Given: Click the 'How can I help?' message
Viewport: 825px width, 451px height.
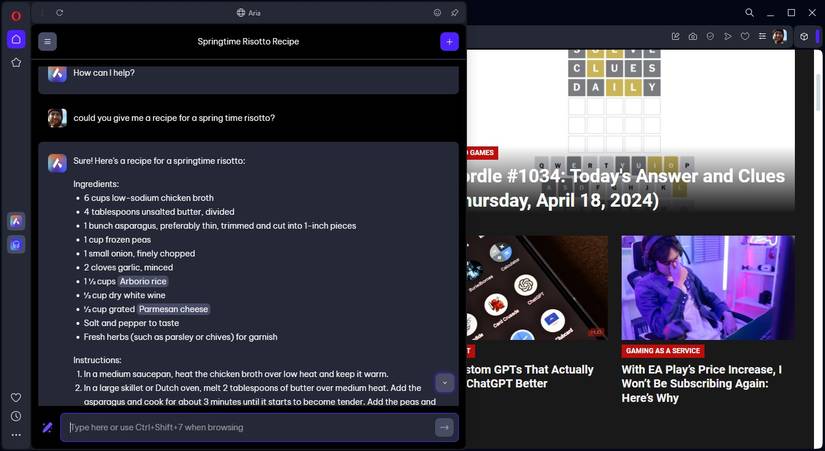Looking at the screenshot, I should [x=104, y=73].
